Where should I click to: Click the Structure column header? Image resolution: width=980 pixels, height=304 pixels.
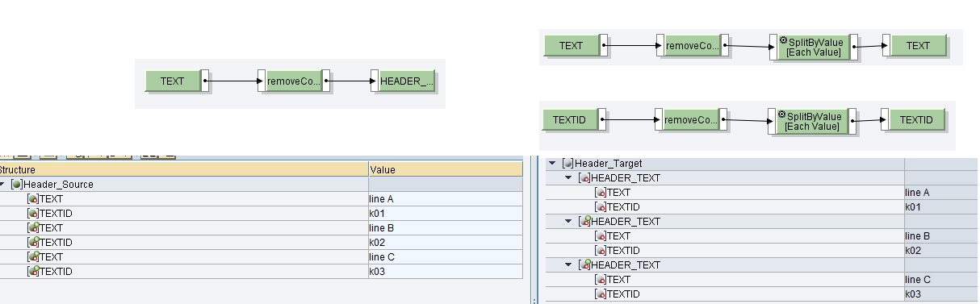click(184, 170)
